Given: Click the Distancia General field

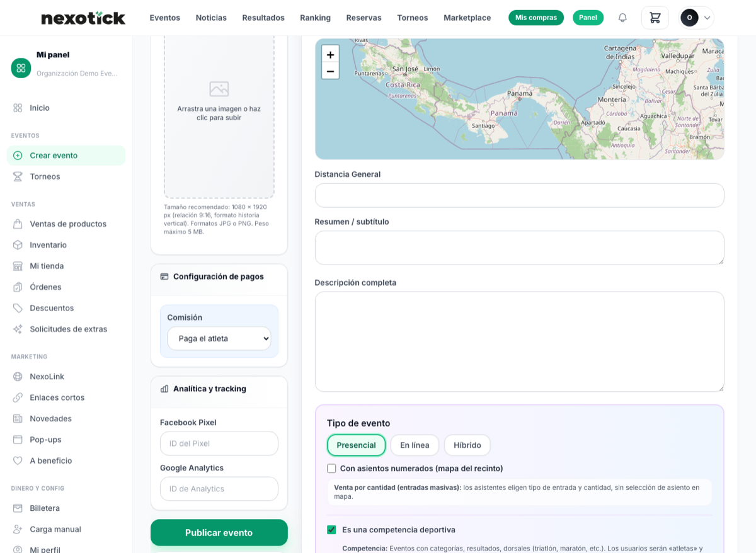Looking at the screenshot, I should (x=520, y=195).
